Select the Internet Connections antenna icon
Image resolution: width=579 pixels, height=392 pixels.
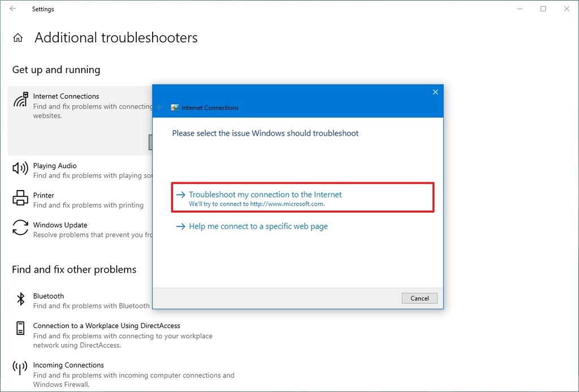[19, 100]
